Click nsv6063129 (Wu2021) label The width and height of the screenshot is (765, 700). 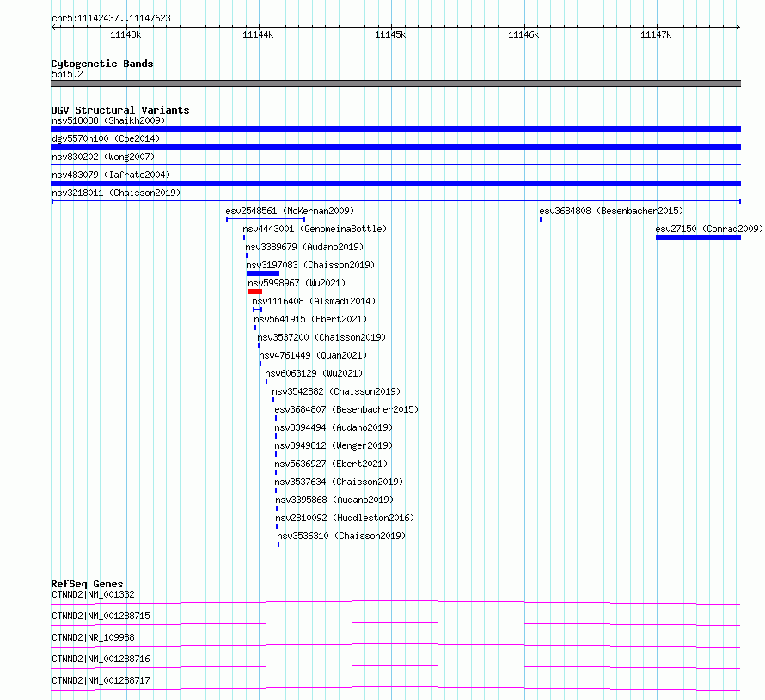(315, 373)
